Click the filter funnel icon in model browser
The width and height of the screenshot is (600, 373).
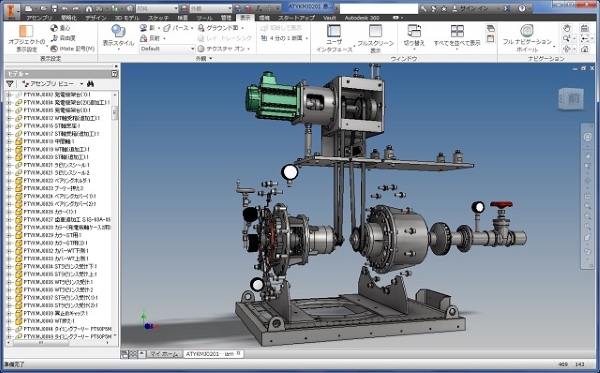click(10, 84)
